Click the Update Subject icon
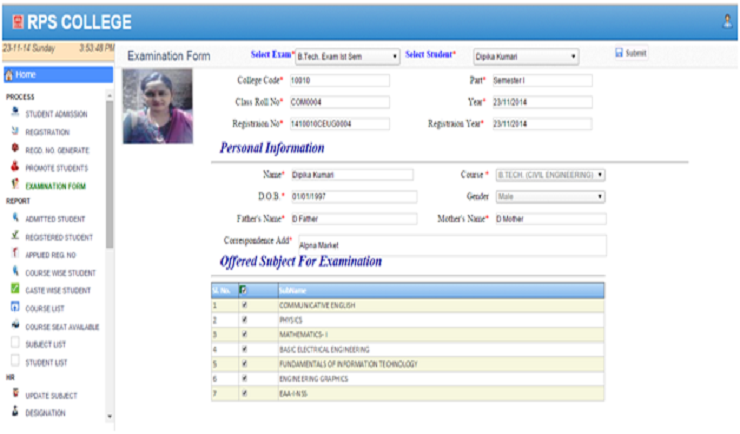 pyautogui.click(x=15, y=395)
